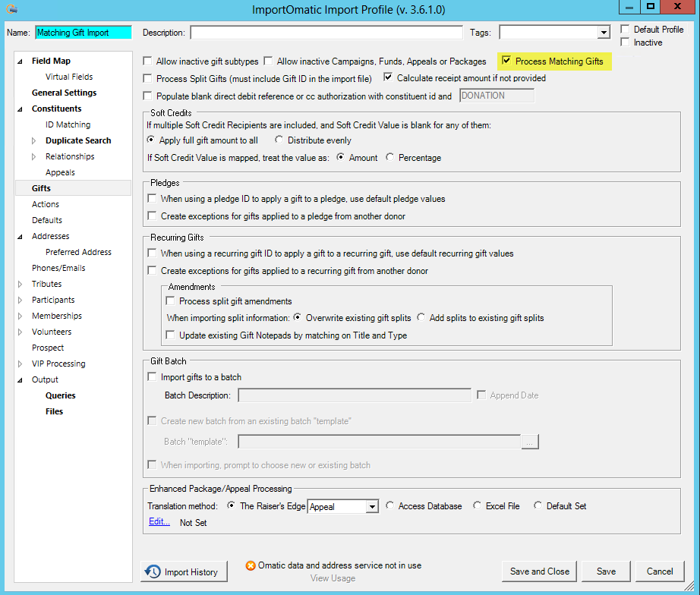This screenshot has height=595, width=700.
Task: Set soft credit value treatment to Percentage
Action: click(390, 158)
